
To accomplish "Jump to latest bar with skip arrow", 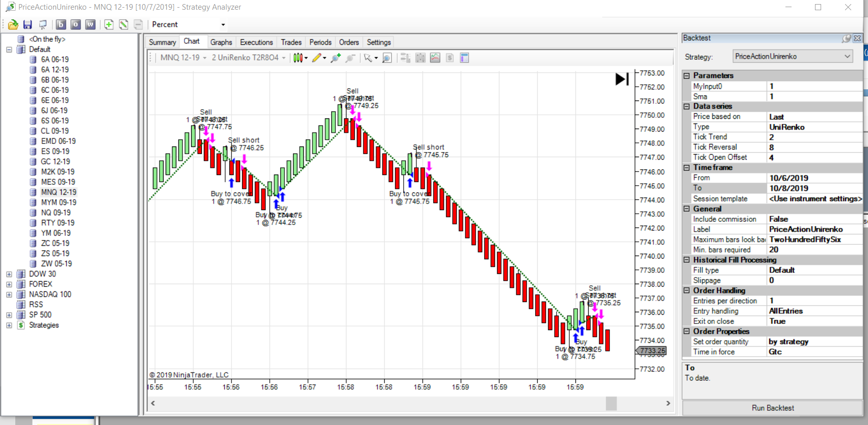I will click(622, 79).
